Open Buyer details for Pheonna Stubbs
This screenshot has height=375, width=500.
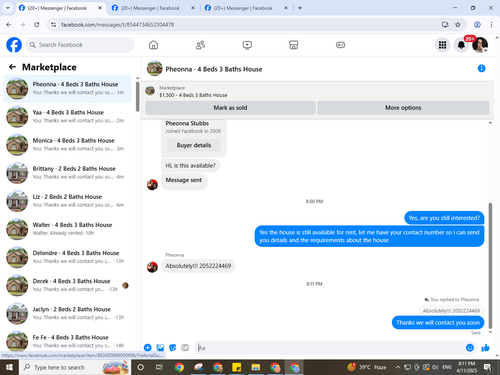pyautogui.click(x=194, y=145)
